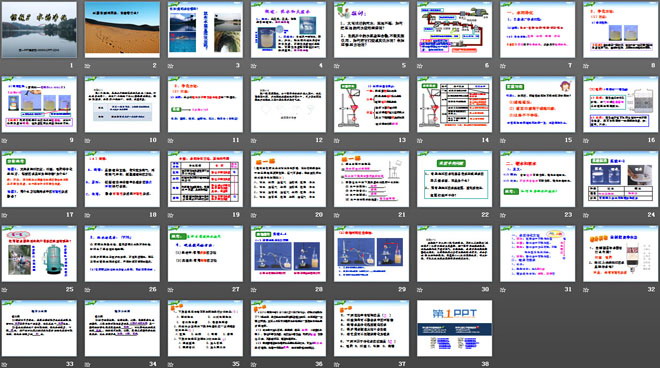Image resolution: width=660 pixels, height=368 pixels.
Task: Click the animation star below slide 34
Action: (88, 364)
